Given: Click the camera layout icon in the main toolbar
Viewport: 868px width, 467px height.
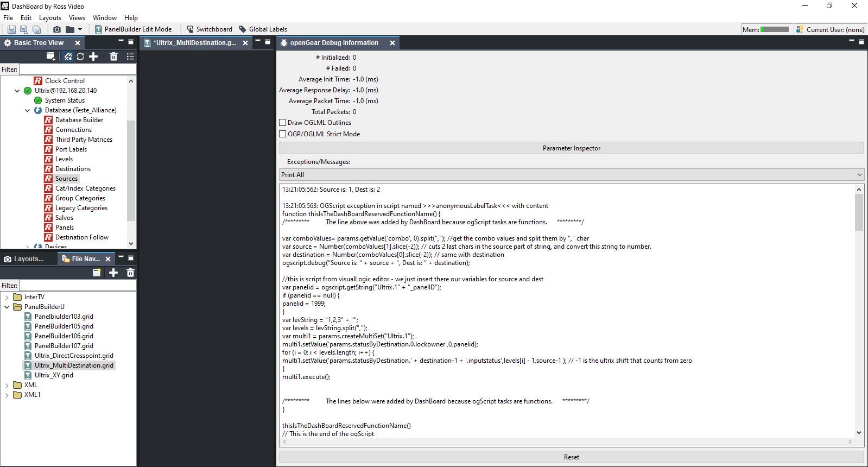Looking at the screenshot, I should click(x=57, y=29).
